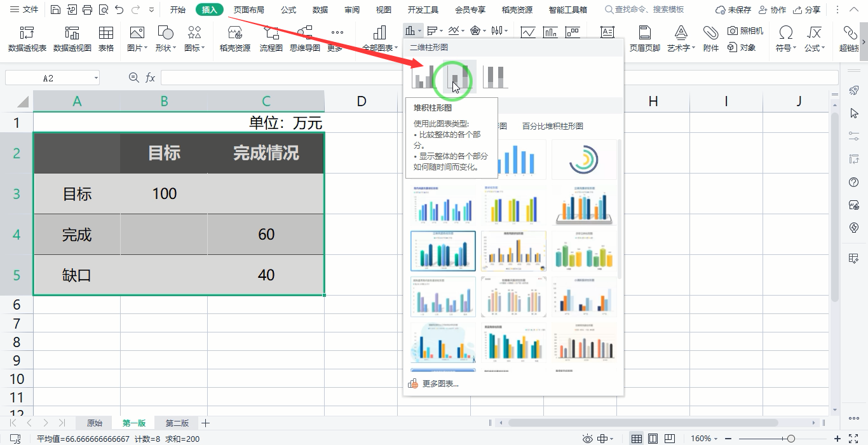Switch to the Formulas (公式) ribbon tab

click(x=288, y=10)
